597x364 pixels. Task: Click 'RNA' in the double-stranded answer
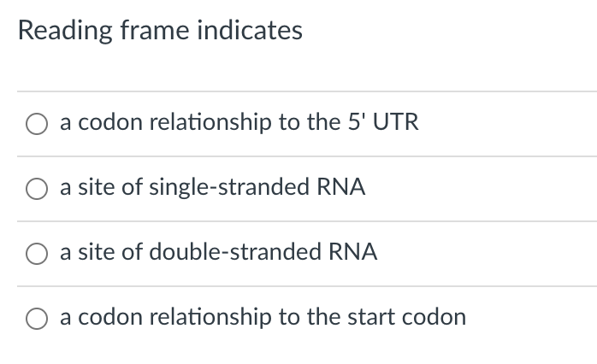353,252
